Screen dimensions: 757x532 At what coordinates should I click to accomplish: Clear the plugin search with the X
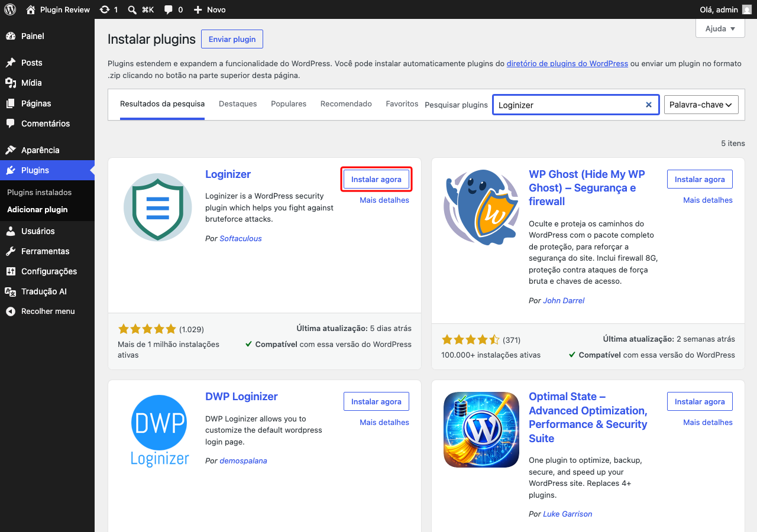pos(649,105)
